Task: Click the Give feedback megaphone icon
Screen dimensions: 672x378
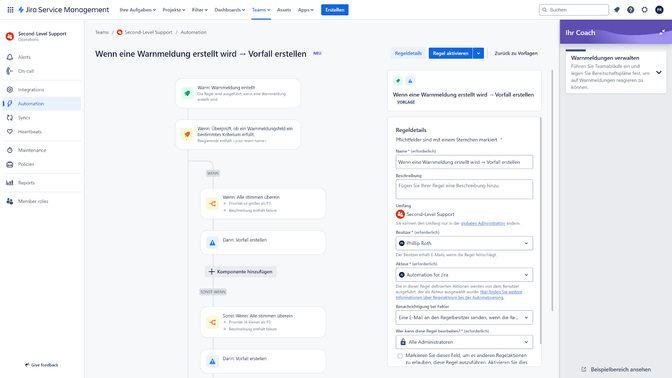Action: 27,365
